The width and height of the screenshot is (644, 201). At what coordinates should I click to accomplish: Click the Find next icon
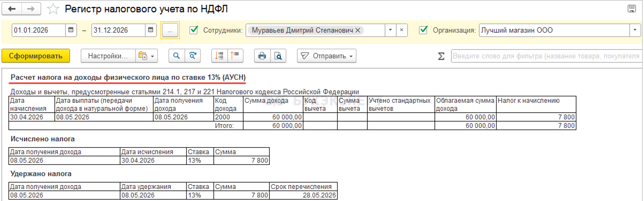192,56
